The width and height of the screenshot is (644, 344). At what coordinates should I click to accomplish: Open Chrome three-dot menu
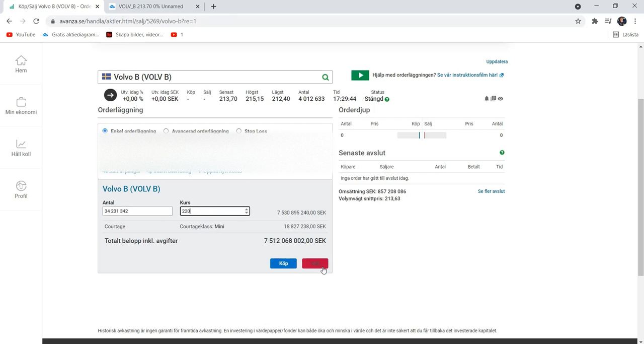pyautogui.click(x=635, y=21)
